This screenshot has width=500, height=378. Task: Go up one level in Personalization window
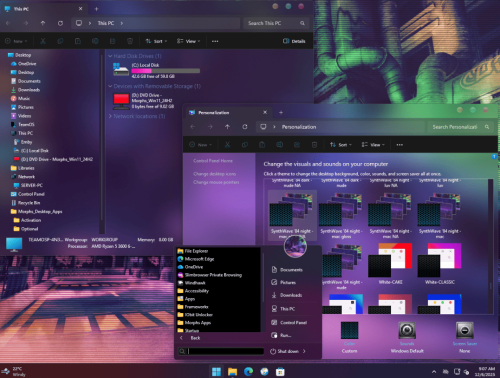227,127
